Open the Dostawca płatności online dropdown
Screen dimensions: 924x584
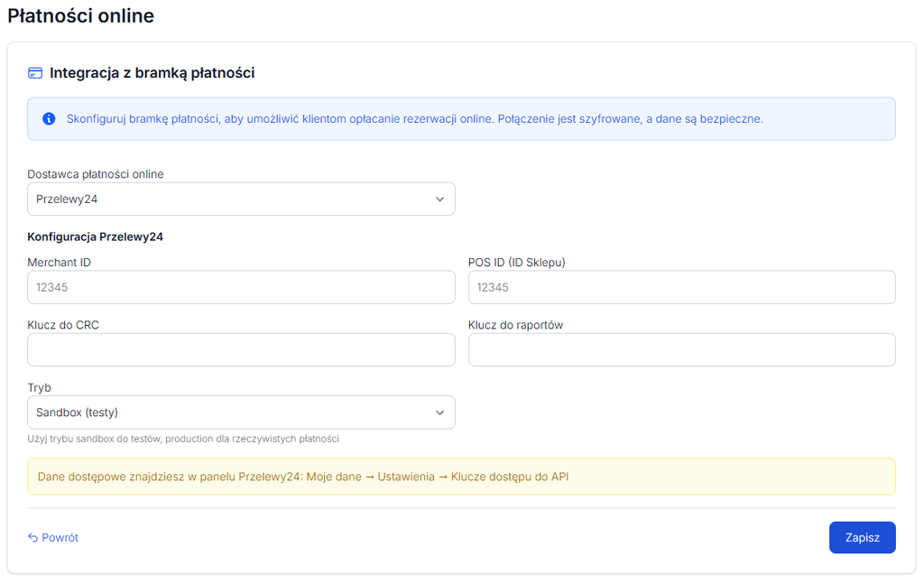(241, 199)
